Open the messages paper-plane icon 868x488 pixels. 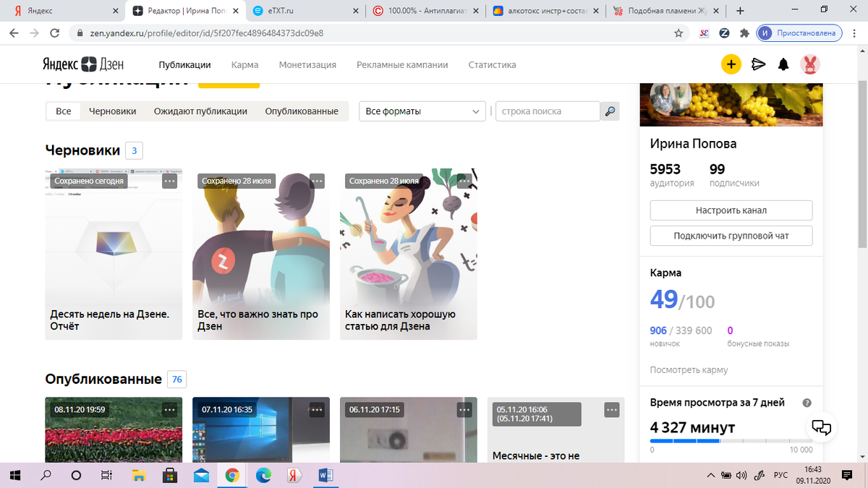758,64
